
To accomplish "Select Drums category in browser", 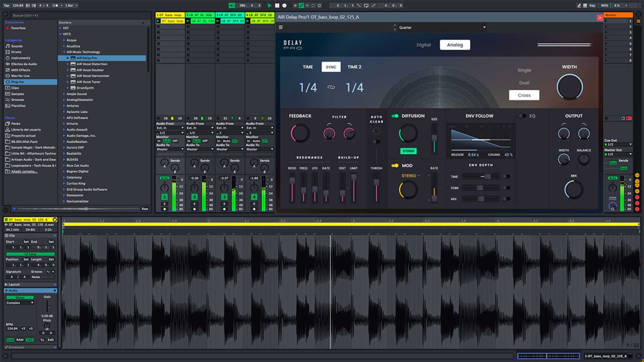I will point(16,52).
